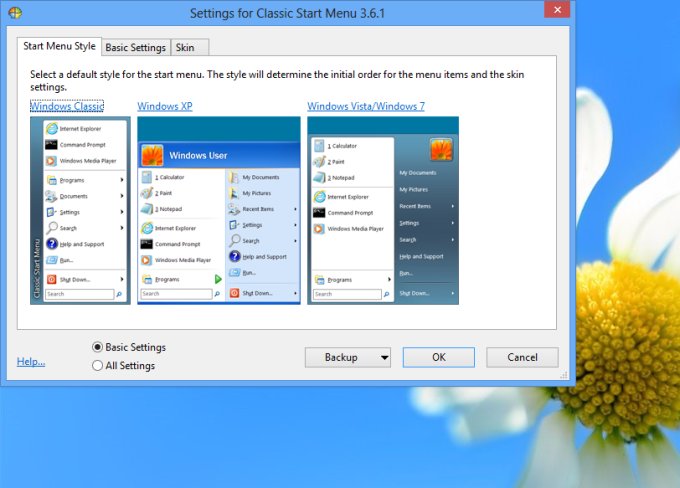Click Shut Down icon in Classic preview
Screen dimensions: 680x488
tap(51, 279)
